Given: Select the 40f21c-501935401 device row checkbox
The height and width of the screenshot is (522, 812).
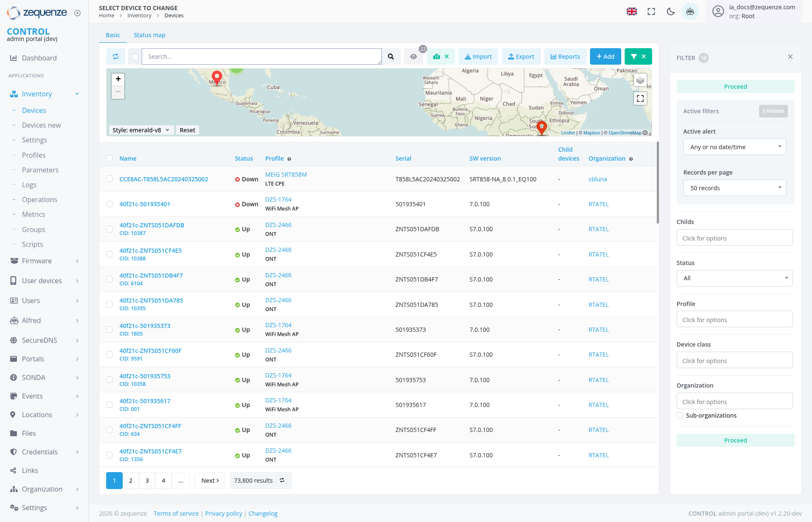Looking at the screenshot, I should 110,204.
